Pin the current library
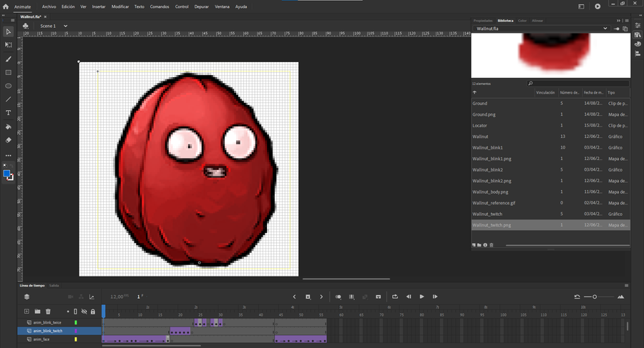Viewport: 644px width, 348px height. (x=617, y=29)
